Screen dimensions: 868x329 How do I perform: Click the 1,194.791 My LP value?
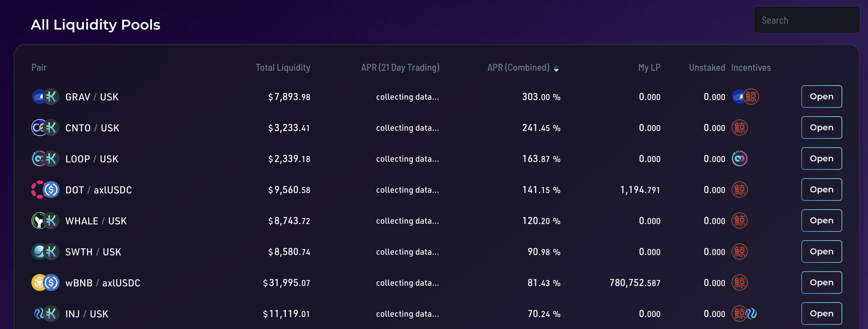tap(640, 190)
